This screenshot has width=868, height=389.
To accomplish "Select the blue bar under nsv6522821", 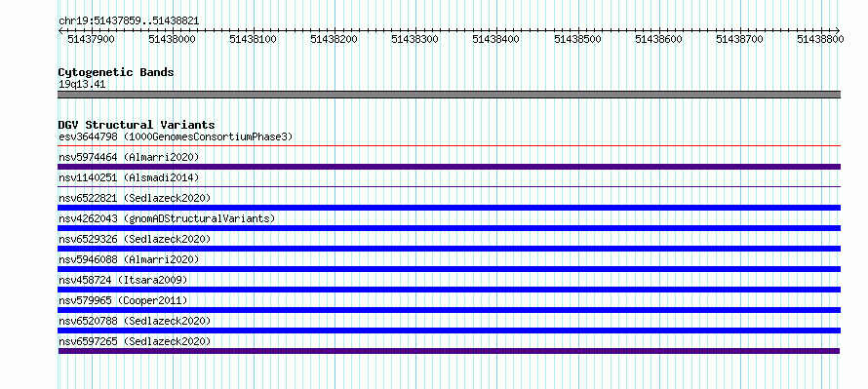I will coord(449,208).
